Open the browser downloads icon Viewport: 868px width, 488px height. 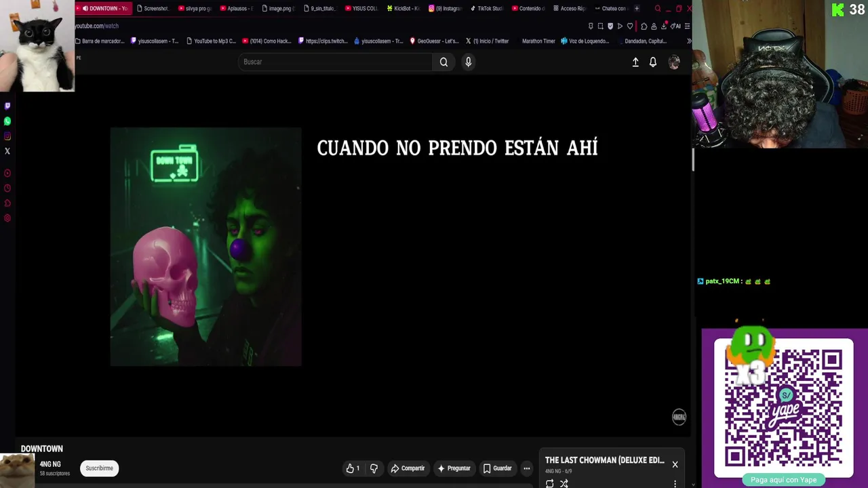click(x=664, y=26)
